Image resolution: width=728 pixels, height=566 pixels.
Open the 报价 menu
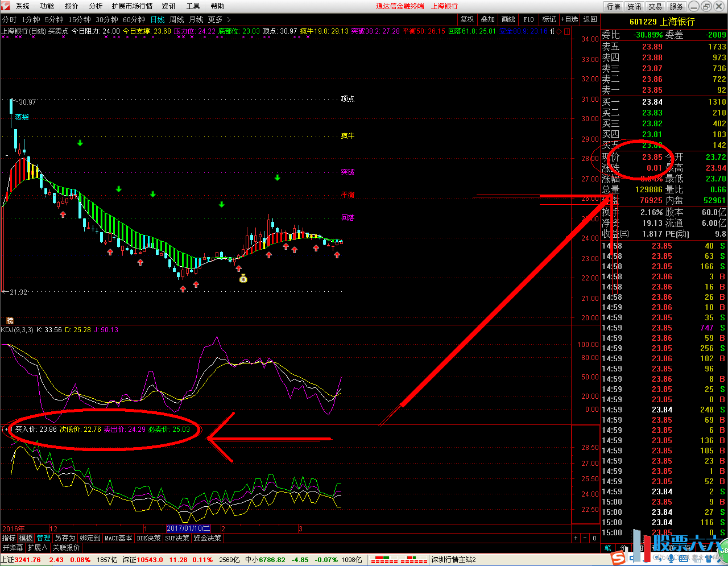click(72, 6)
